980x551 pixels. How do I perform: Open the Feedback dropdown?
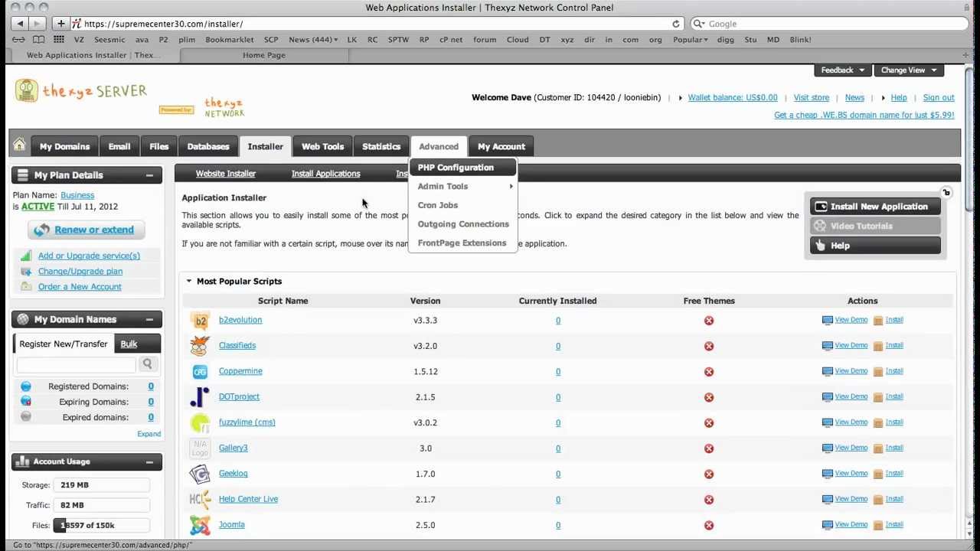pos(842,70)
